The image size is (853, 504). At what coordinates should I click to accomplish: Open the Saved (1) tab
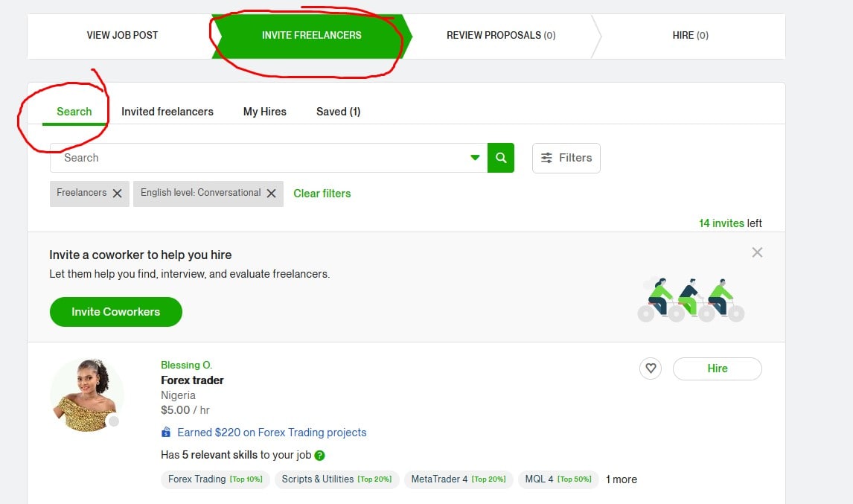point(339,112)
